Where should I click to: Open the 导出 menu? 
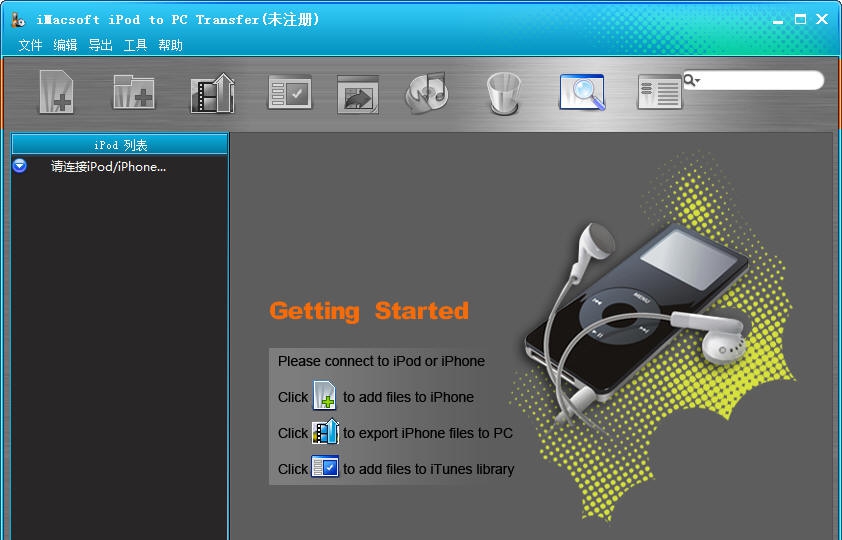click(x=100, y=45)
